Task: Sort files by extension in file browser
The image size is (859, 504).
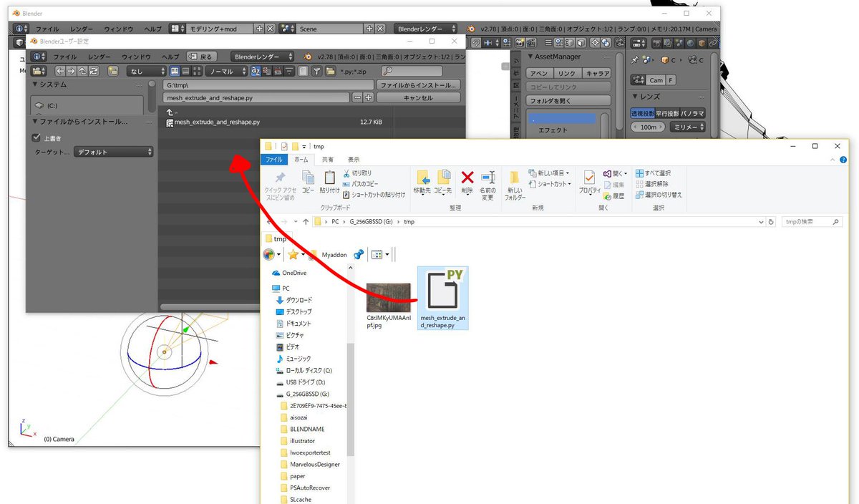Action: tap(268, 71)
